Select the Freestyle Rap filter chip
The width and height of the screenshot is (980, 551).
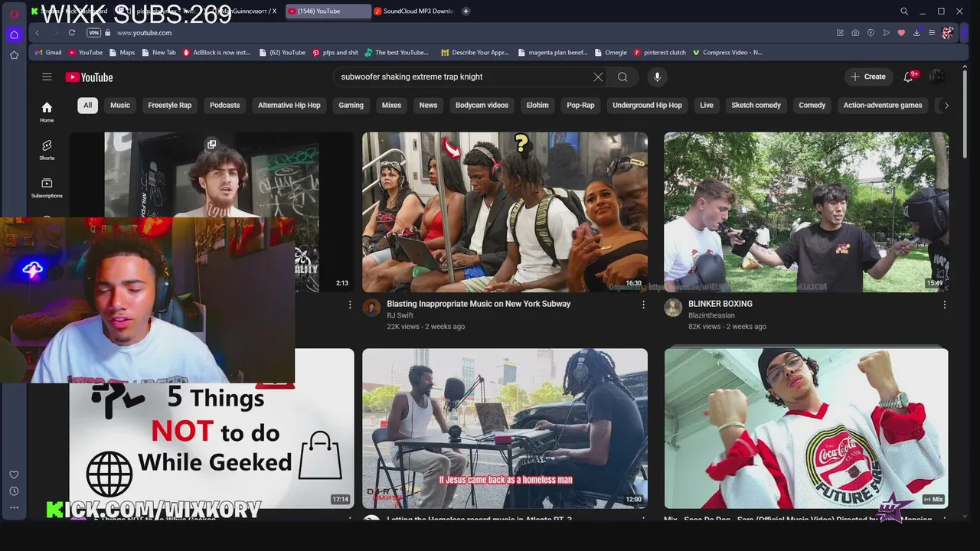170,106
